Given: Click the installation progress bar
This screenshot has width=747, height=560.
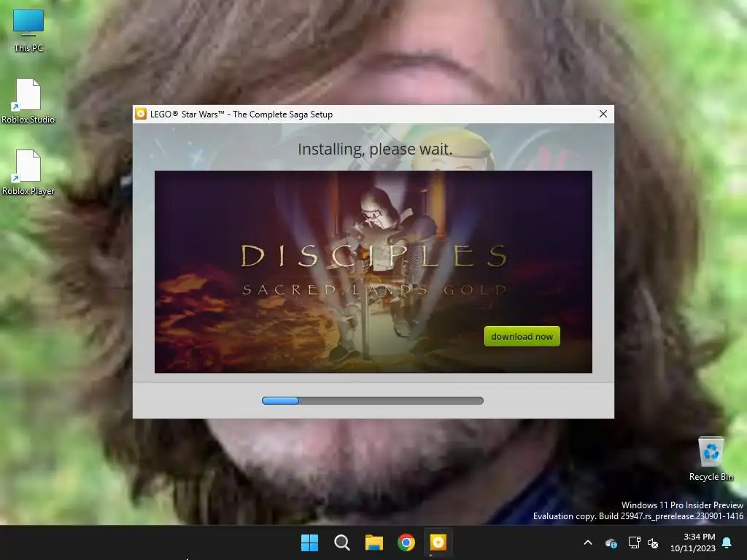Looking at the screenshot, I should click(373, 400).
